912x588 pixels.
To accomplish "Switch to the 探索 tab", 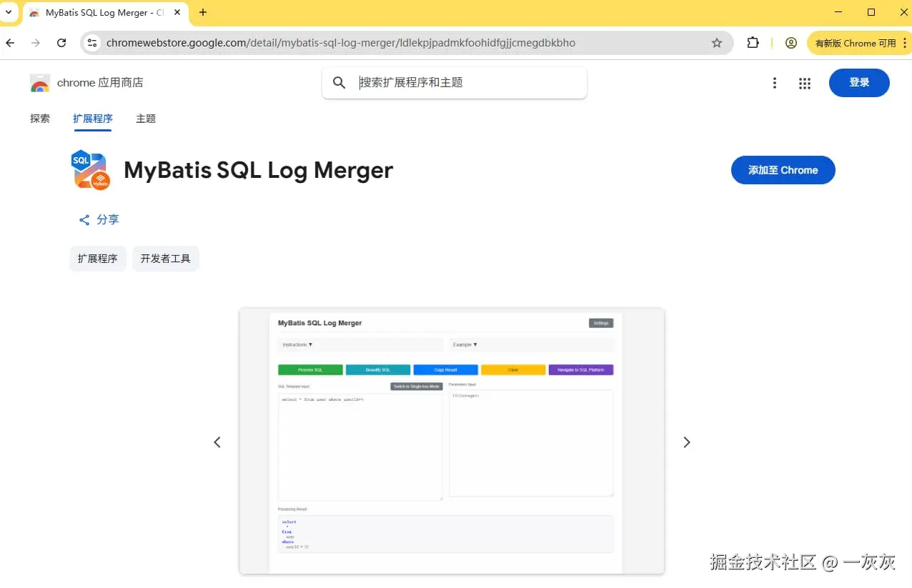I will [x=40, y=119].
